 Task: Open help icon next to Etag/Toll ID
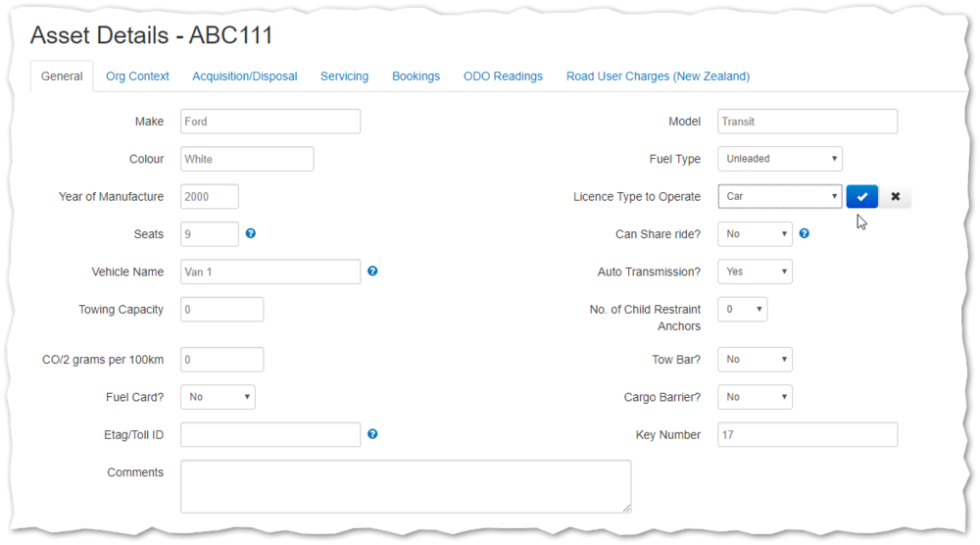372,434
